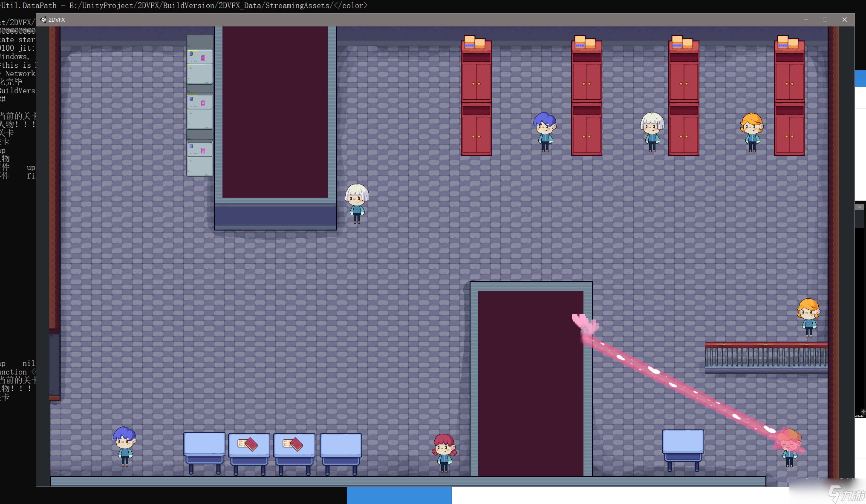
Task: Select the blue-haired character at the bottom left
Action: tap(124, 446)
